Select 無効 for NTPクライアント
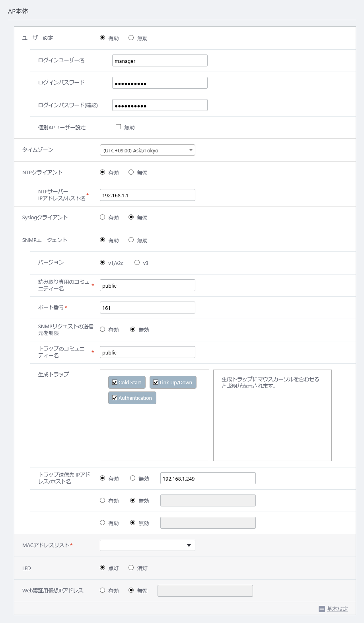 (x=131, y=172)
